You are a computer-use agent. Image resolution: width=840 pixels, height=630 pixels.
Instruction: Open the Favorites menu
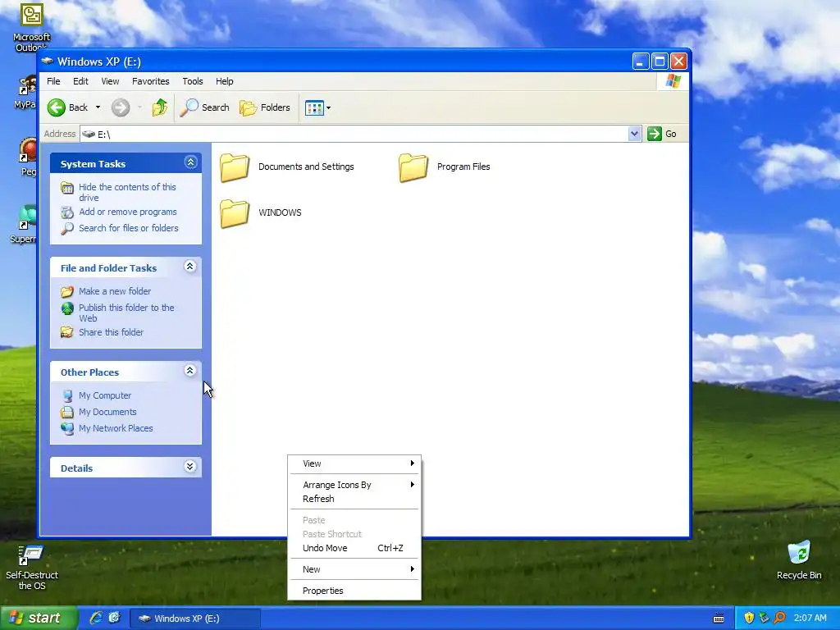click(x=151, y=81)
